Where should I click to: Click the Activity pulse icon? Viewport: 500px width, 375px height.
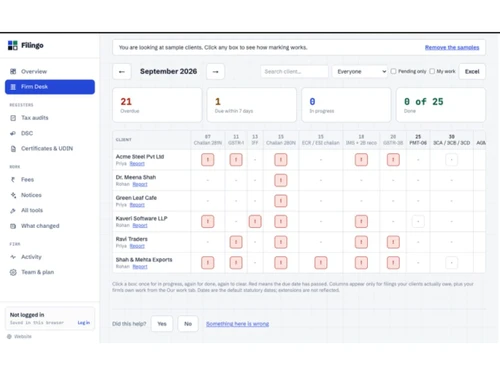coord(13,257)
